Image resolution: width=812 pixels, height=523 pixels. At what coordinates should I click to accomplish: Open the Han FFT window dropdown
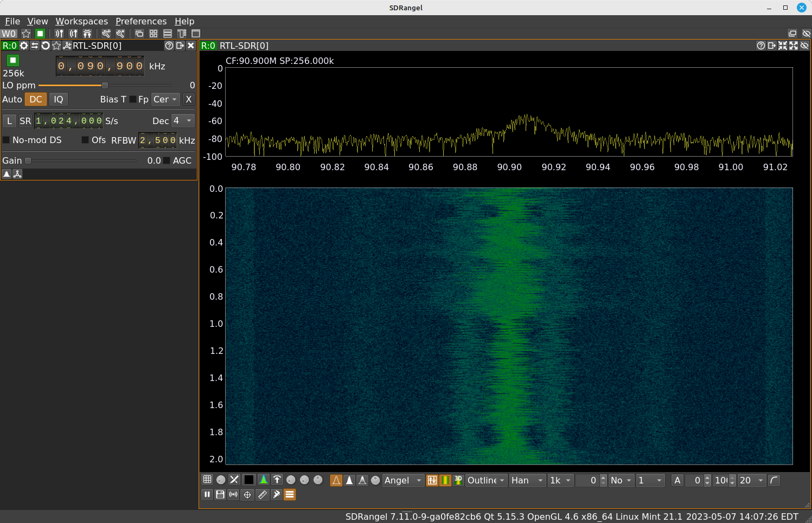[527, 480]
